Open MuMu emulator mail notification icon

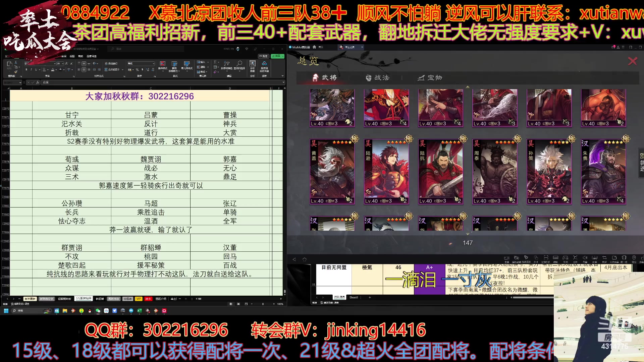coord(613,47)
